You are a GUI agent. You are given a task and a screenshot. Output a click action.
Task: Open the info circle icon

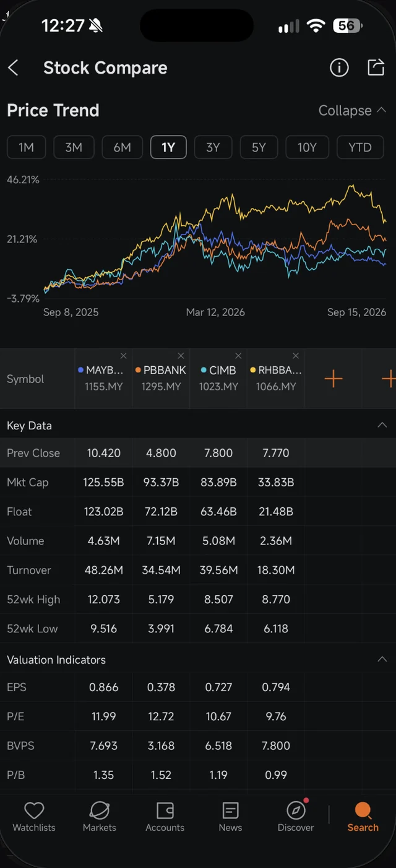click(x=339, y=67)
